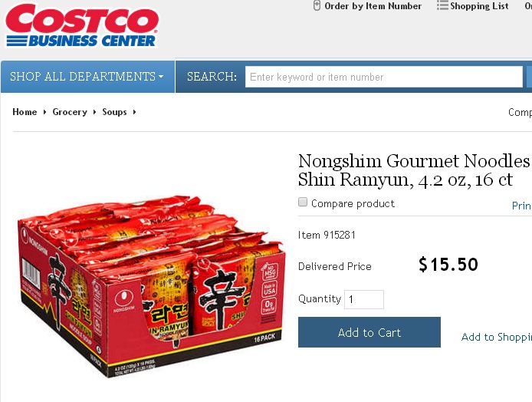Click the Shin Ramyun product image
Image resolution: width=532 pixels, height=402 pixels.
pyautogui.click(x=151, y=286)
